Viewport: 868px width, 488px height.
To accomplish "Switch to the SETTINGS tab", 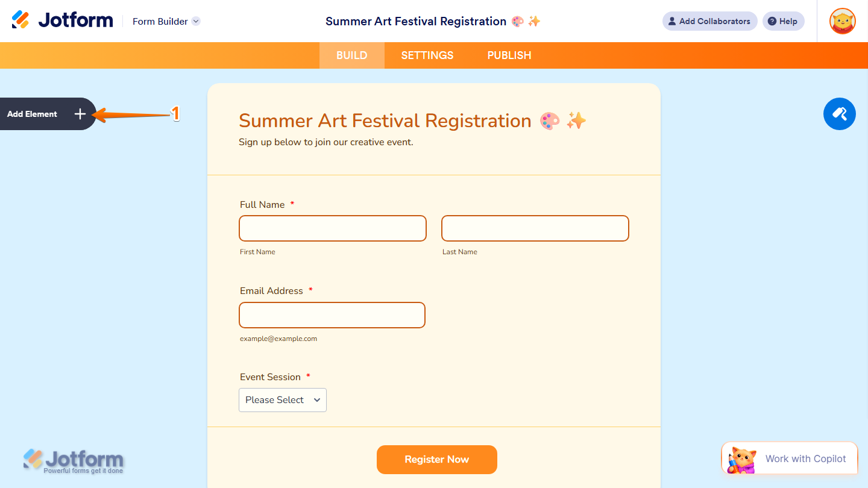I will click(427, 55).
